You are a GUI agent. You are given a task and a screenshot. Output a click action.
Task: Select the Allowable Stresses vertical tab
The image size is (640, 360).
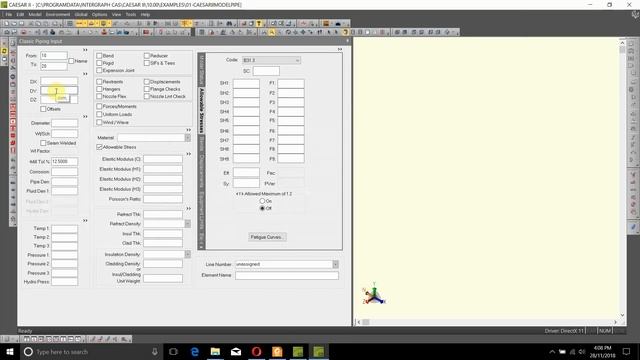pyautogui.click(x=201, y=110)
